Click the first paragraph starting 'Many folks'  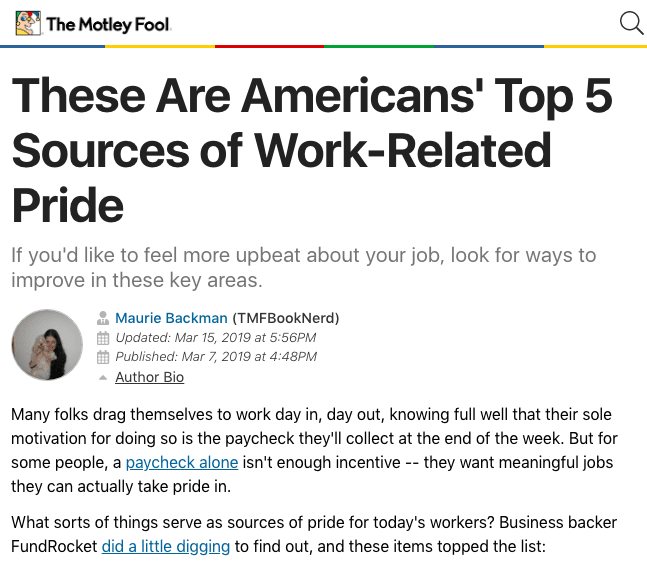point(314,450)
